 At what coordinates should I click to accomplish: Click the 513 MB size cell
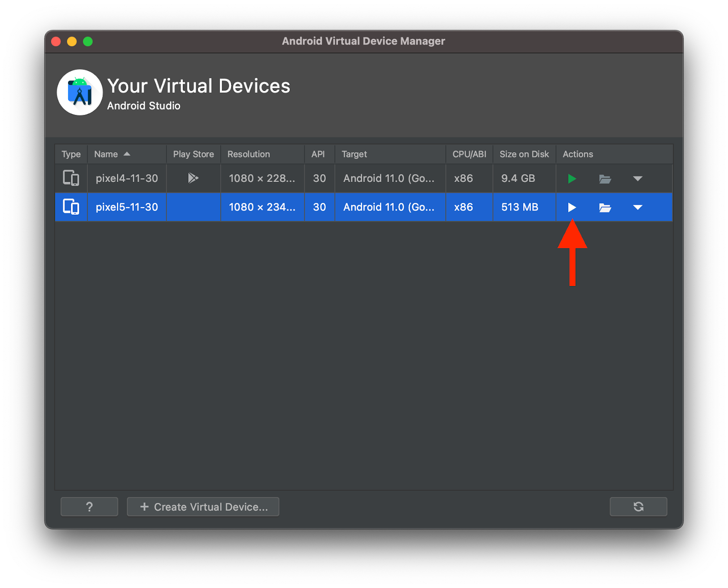[524, 207]
